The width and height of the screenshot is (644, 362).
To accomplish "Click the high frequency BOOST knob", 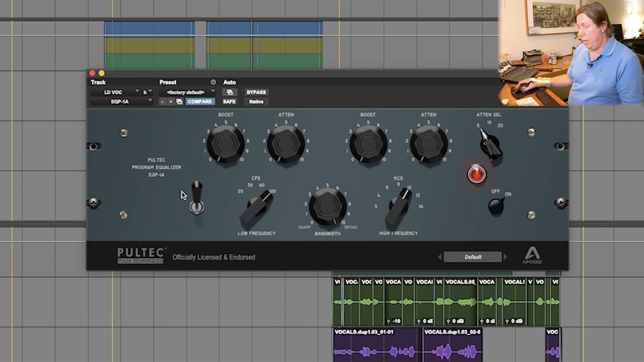I will pos(368,144).
